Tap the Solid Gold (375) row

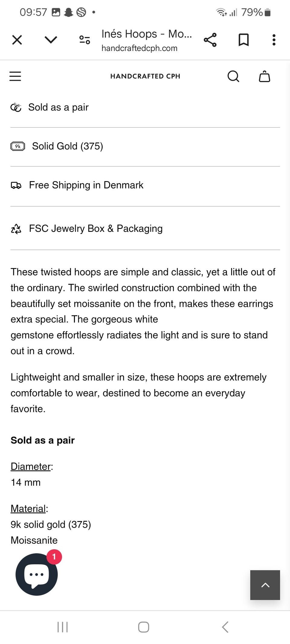click(67, 146)
